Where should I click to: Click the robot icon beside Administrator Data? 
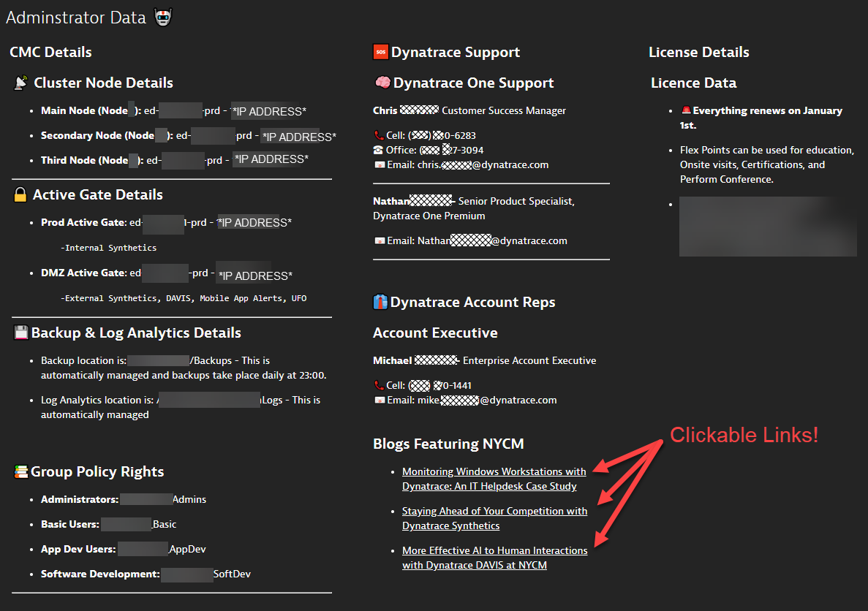coord(163,16)
